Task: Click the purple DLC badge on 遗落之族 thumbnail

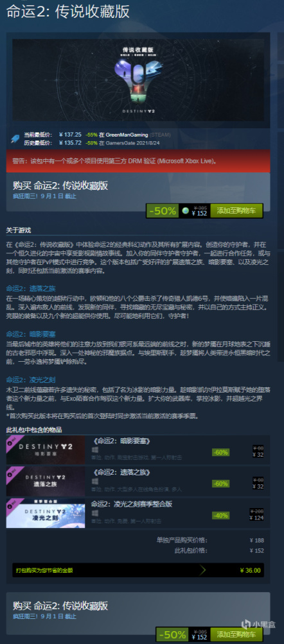Action: pos(11,471)
